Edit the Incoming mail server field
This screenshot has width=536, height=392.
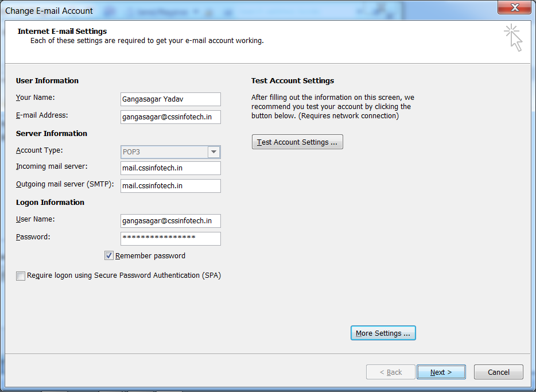point(170,168)
